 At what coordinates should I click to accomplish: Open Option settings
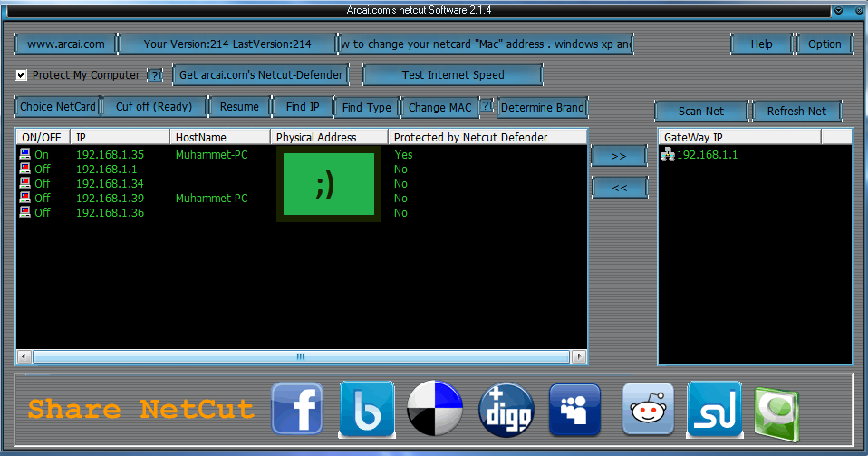825,44
